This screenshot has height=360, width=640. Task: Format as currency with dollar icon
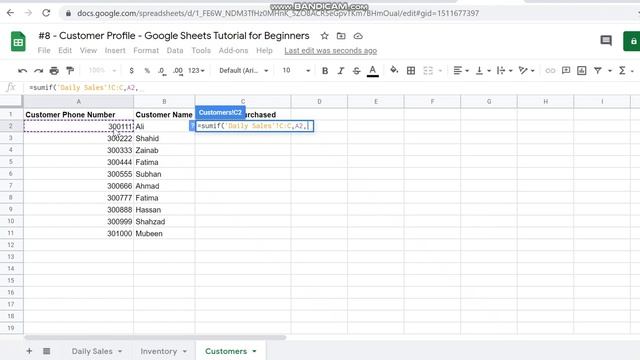click(131, 71)
